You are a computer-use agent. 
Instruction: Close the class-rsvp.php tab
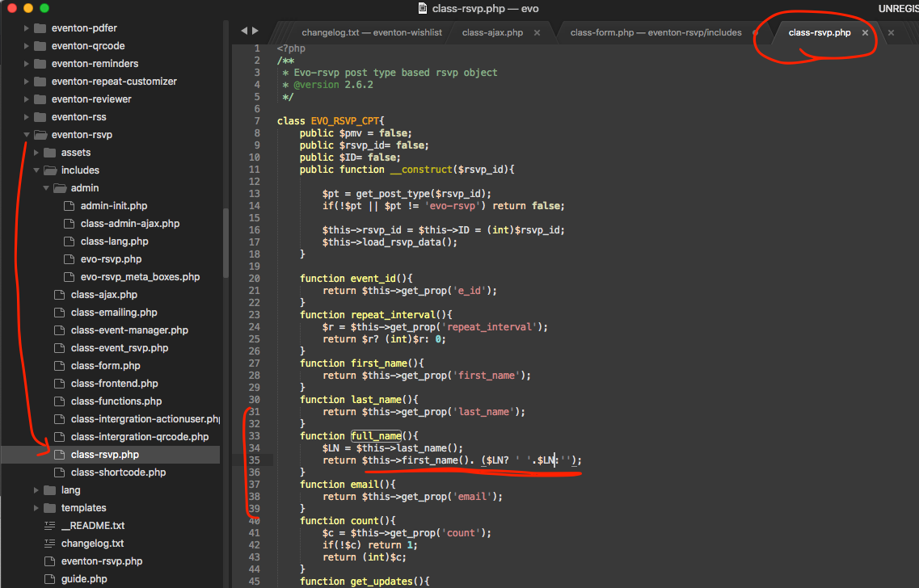click(x=865, y=33)
